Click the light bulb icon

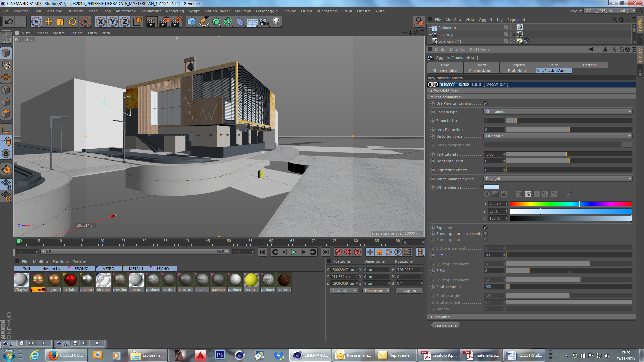coord(276,22)
